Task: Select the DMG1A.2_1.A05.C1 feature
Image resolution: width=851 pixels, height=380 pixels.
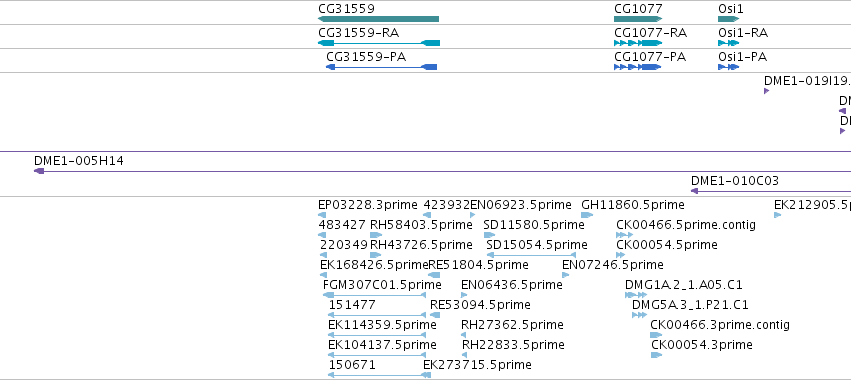Action: click(636, 295)
